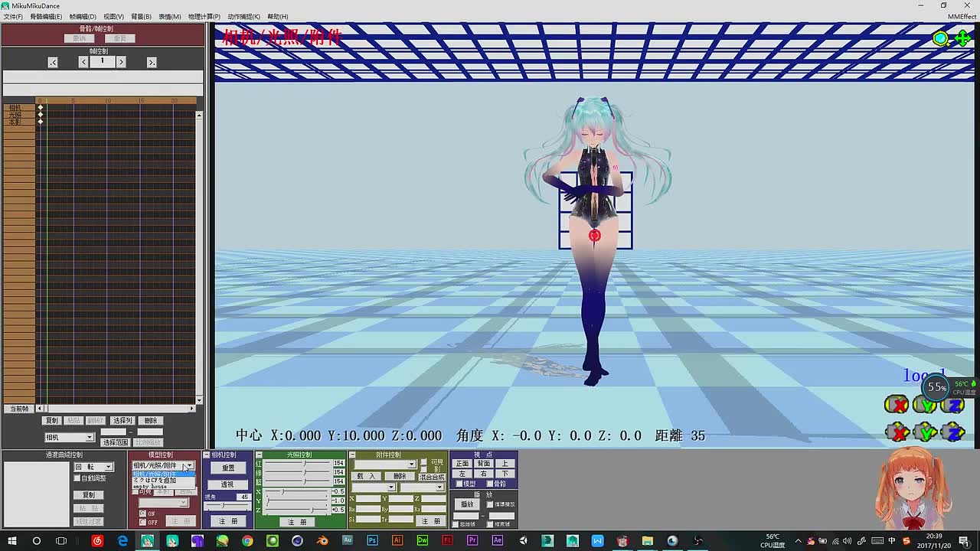Open Google Chrome from the taskbar
980x551 pixels.
247,540
